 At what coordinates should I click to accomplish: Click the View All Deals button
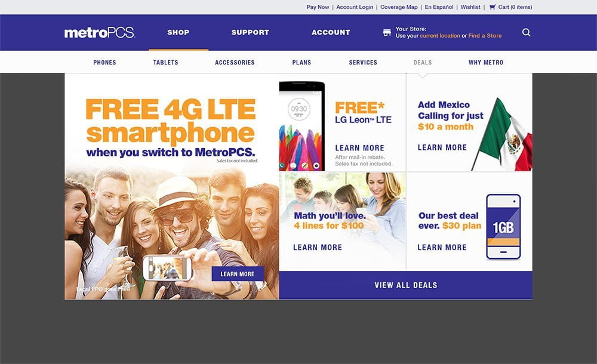pos(406,285)
